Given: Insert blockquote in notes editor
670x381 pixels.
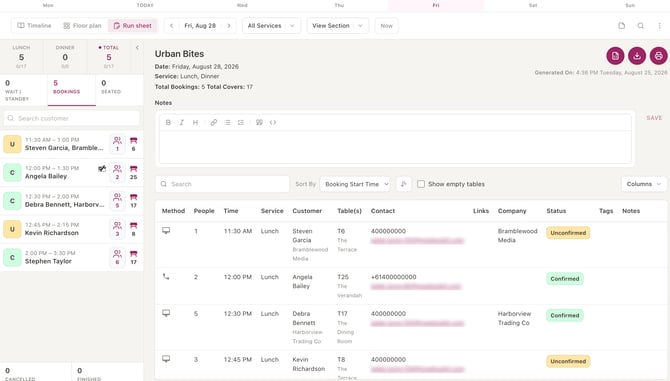Looking at the screenshot, I should click(259, 122).
